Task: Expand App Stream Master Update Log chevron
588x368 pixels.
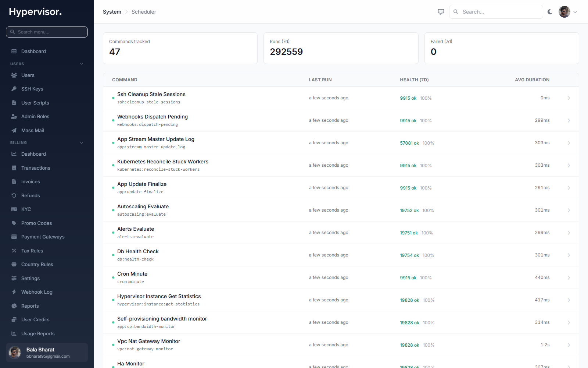Action: [569, 143]
